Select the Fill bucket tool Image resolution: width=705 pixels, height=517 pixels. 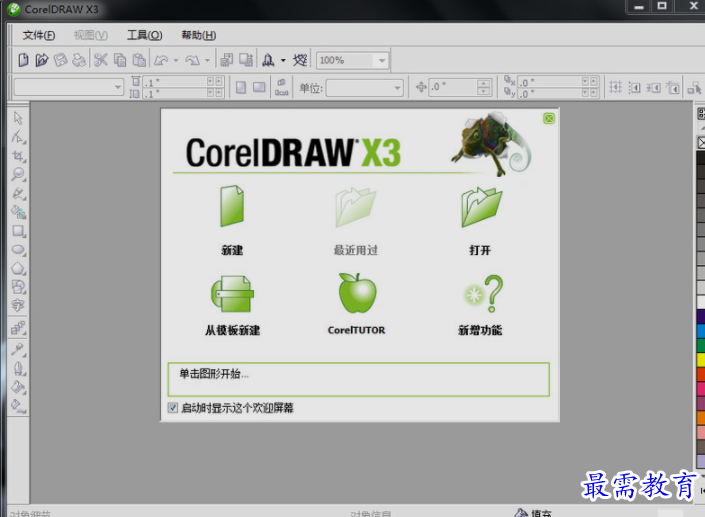click(18, 387)
